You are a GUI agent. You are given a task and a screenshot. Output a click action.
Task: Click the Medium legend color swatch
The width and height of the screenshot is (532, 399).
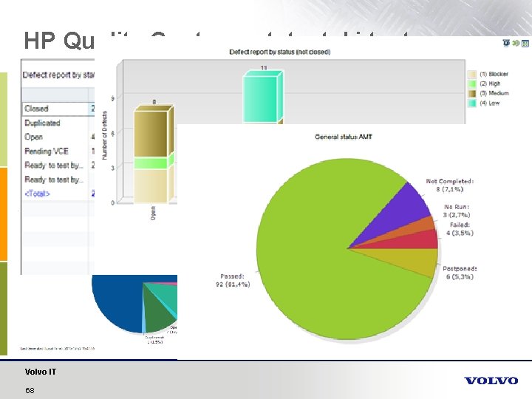tap(472, 94)
